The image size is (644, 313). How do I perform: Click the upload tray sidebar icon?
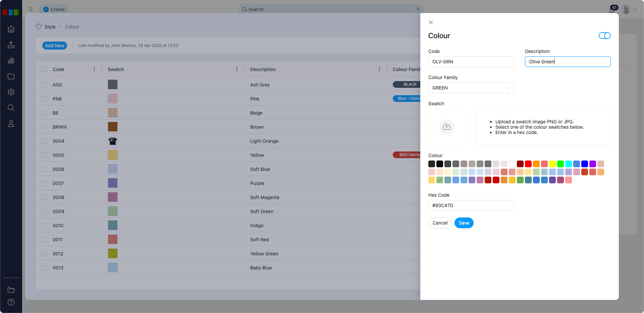[11, 45]
